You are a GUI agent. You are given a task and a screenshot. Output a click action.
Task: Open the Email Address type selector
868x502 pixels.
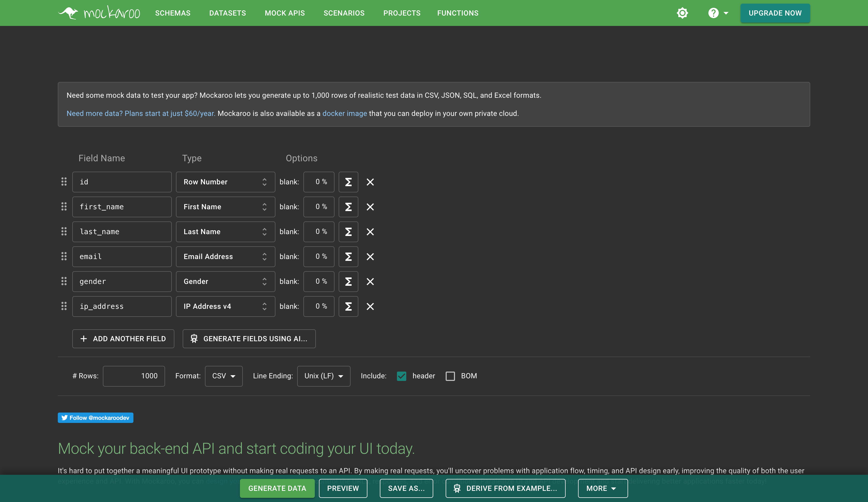(225, 256)
